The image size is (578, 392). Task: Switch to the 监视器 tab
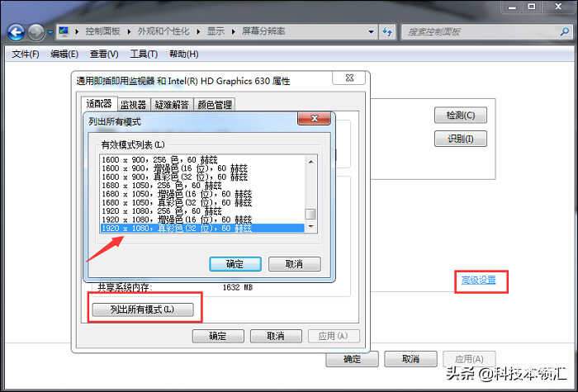click(x=134, y=105)
